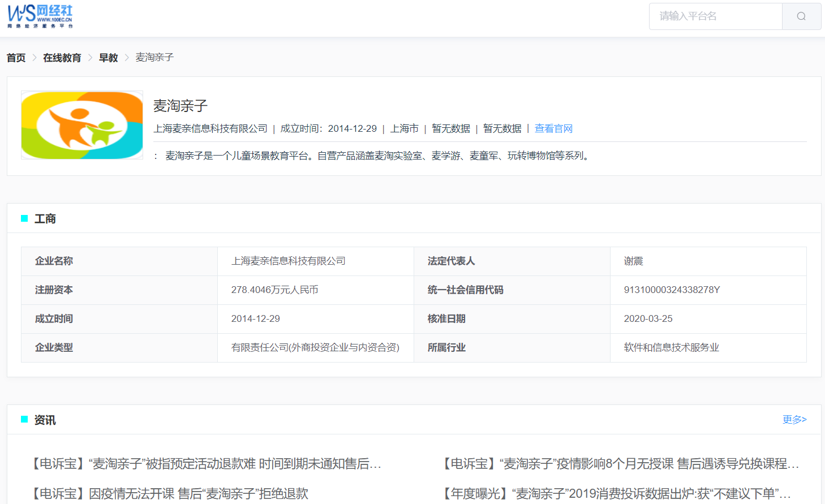
Task: Click 2020-03-25 value cell
Action: click(708, 319)
